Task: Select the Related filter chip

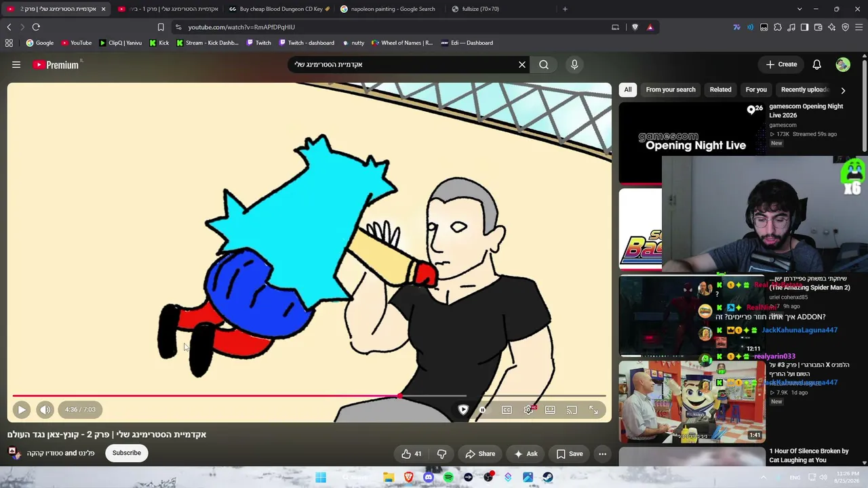Action: click(720, 89)
